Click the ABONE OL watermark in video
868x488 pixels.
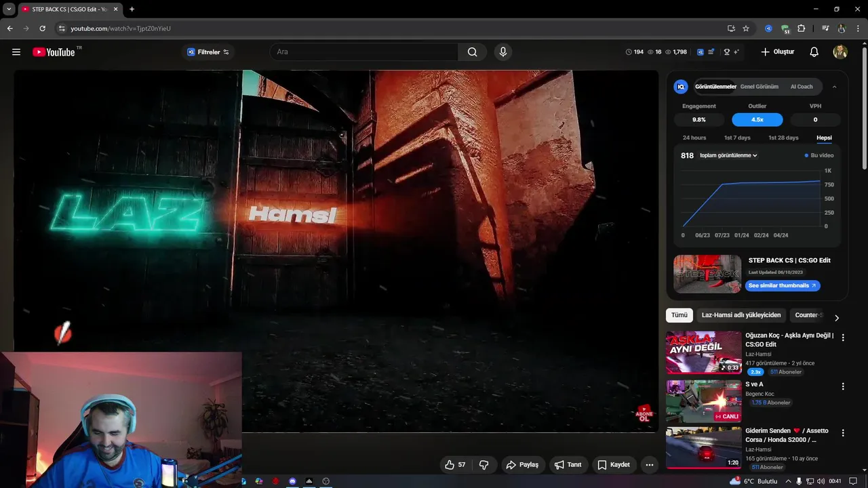(644, 413)
